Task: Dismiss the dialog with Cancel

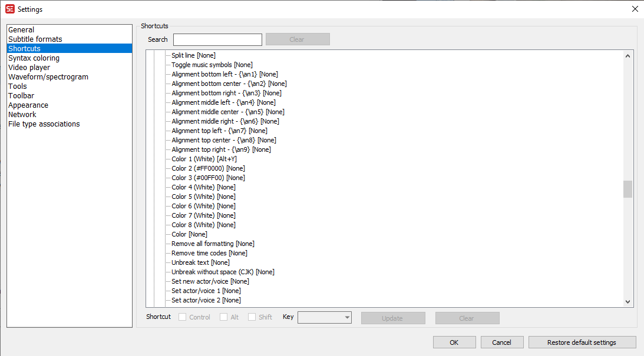Action: coord(501,342)
